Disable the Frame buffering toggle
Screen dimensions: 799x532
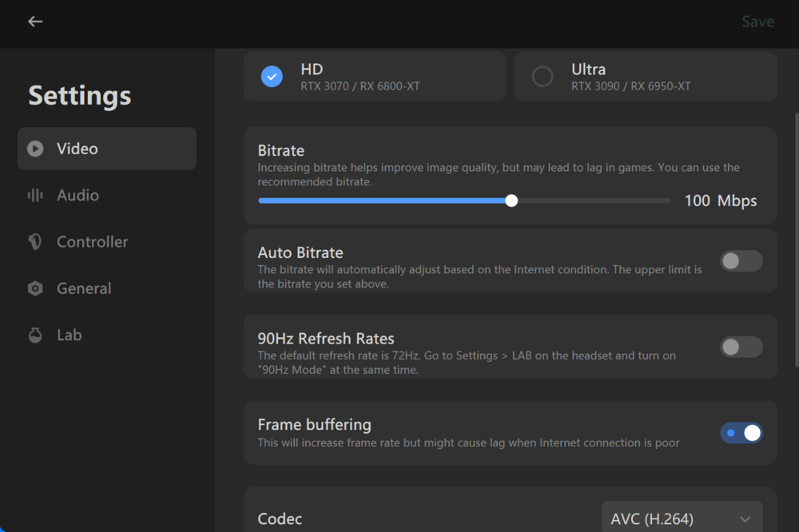tap(741, 433)
